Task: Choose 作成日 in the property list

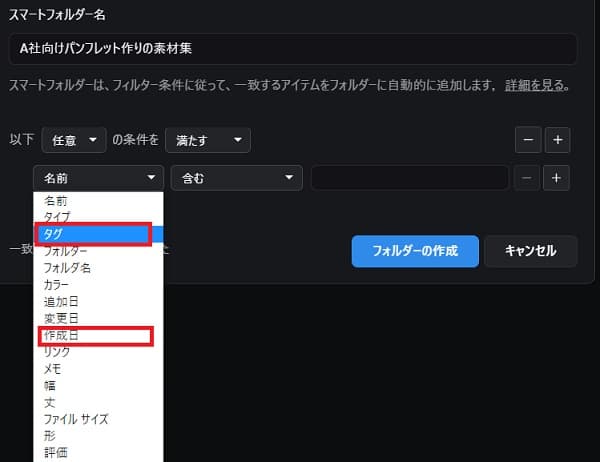Action: (x=92, y=335)
